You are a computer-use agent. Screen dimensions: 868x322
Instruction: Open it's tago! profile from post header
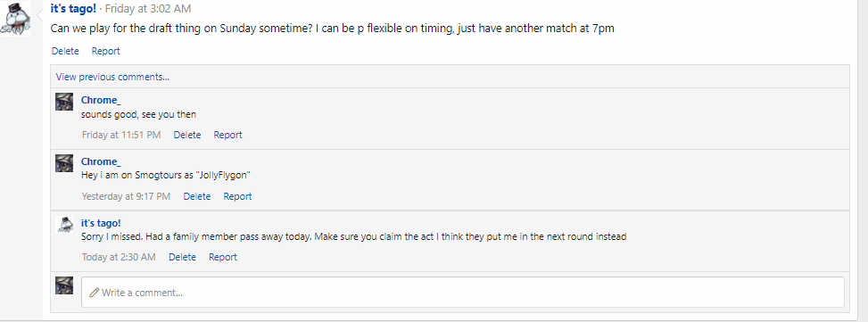(x=73, y=8)
